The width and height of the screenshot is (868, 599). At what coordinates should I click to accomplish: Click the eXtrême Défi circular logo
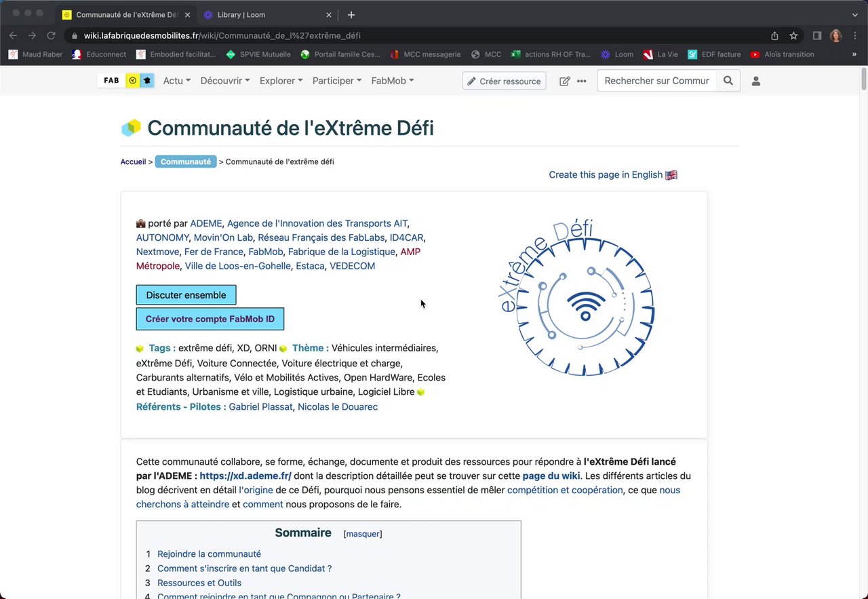click(577, 297)
